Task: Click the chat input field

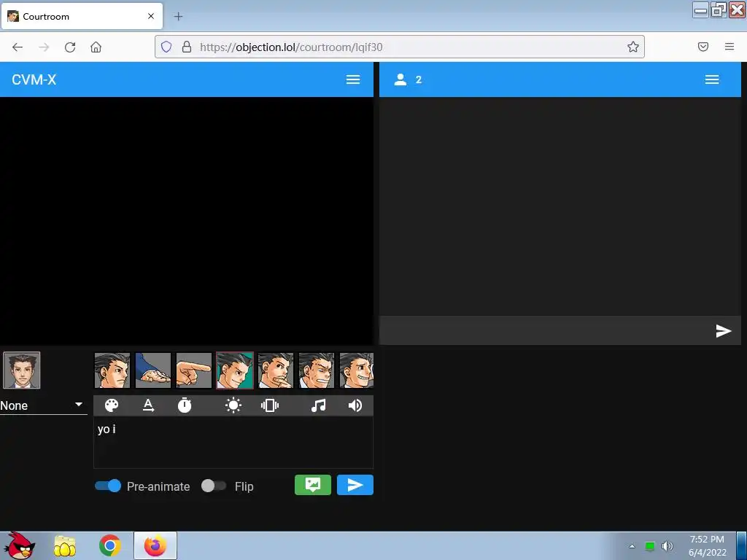Action: [546, 330]
